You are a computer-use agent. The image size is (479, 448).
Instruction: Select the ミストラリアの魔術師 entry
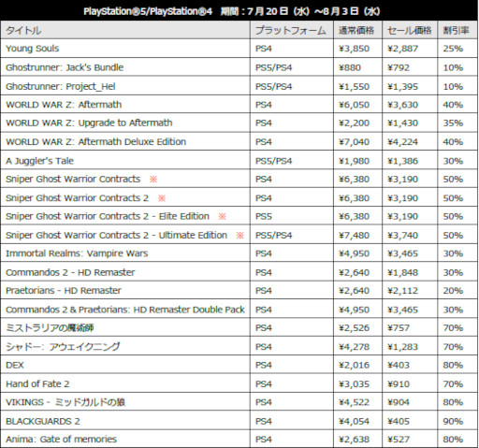pos(50,328)
